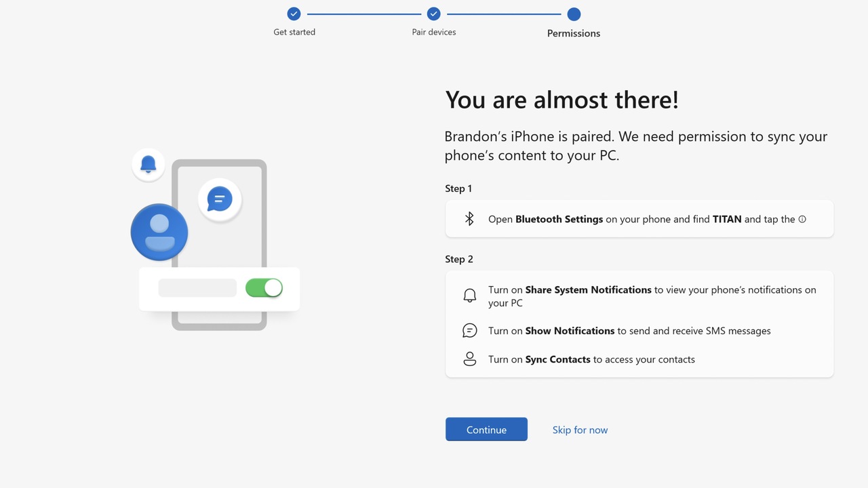Click the Skip for now link
Image resolution: width=868 pixels, height=488 pixels.
point(580,430)
